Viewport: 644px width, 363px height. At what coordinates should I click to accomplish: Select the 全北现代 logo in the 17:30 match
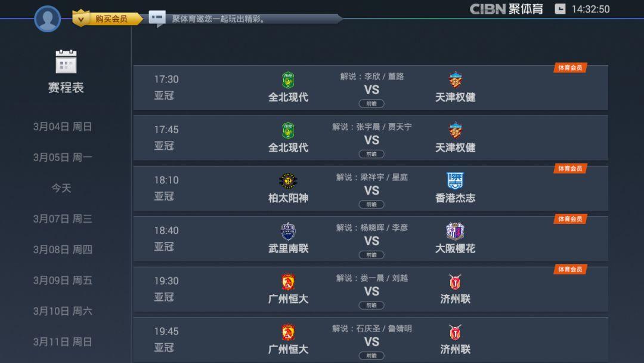point(289,80)
